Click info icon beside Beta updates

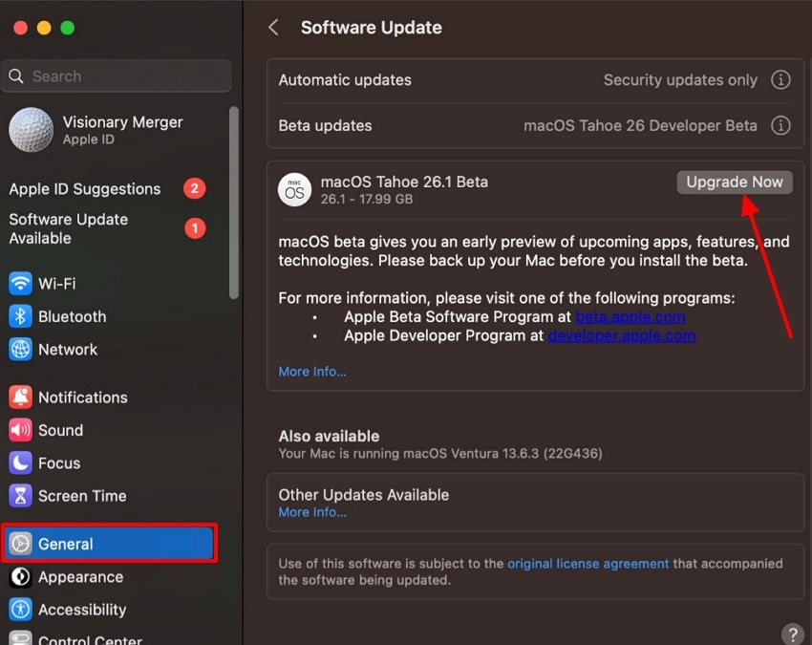point(780,125)
